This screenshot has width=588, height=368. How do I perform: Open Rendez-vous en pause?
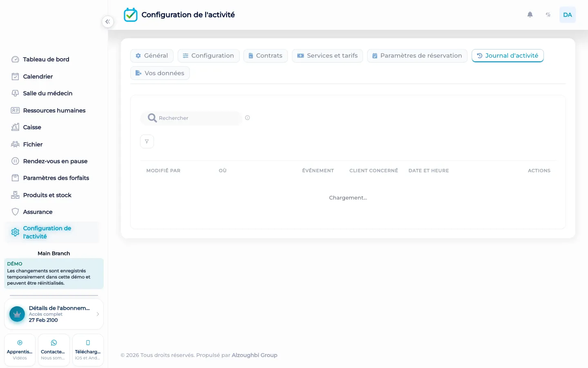point(53,161)
